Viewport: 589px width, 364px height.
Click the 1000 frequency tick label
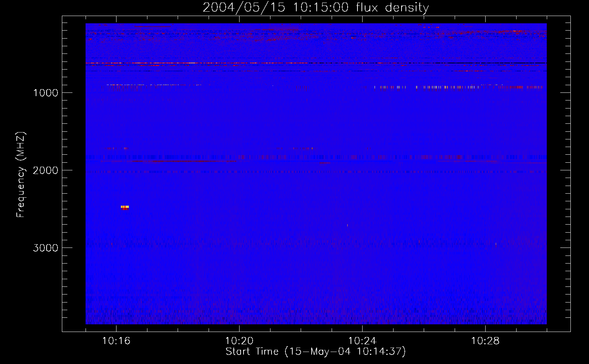click(x=46, y=93)
